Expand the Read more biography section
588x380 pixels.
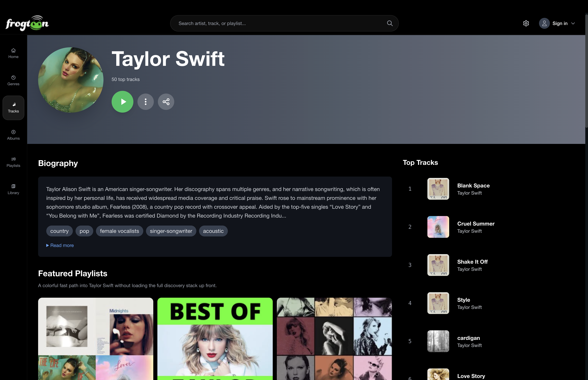tap(60, 245)
